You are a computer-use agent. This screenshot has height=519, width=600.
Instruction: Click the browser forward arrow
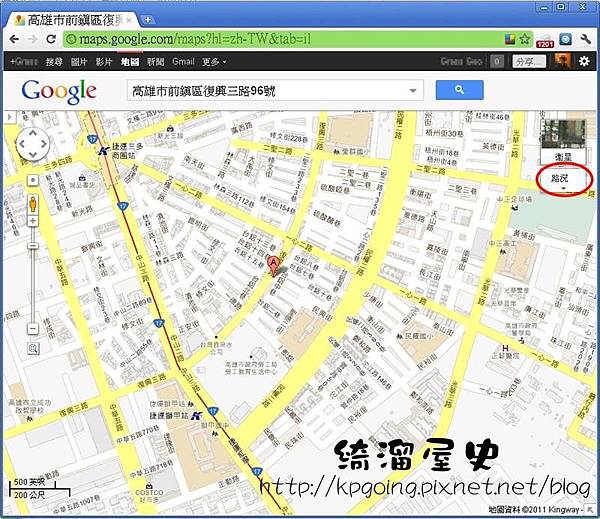tap(33, 39)
